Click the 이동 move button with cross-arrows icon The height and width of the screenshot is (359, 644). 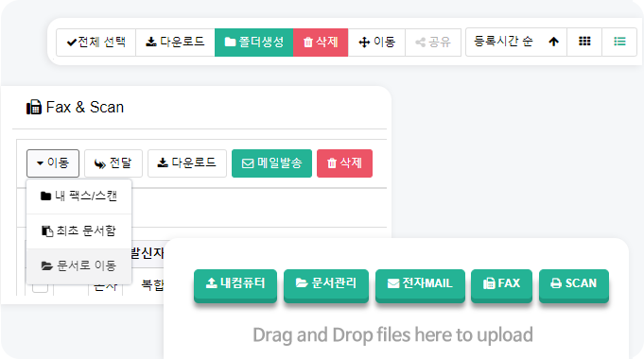click(376, 43)
